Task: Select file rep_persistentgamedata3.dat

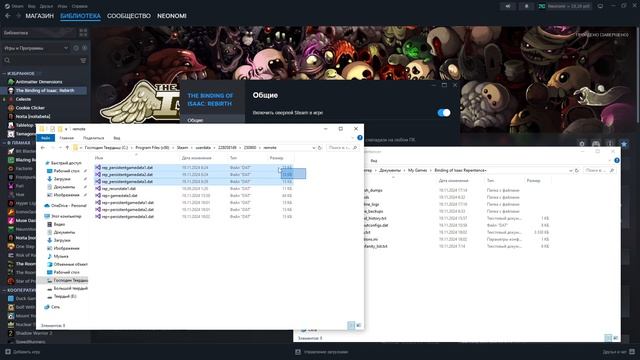Action: (x=127, y=181)
